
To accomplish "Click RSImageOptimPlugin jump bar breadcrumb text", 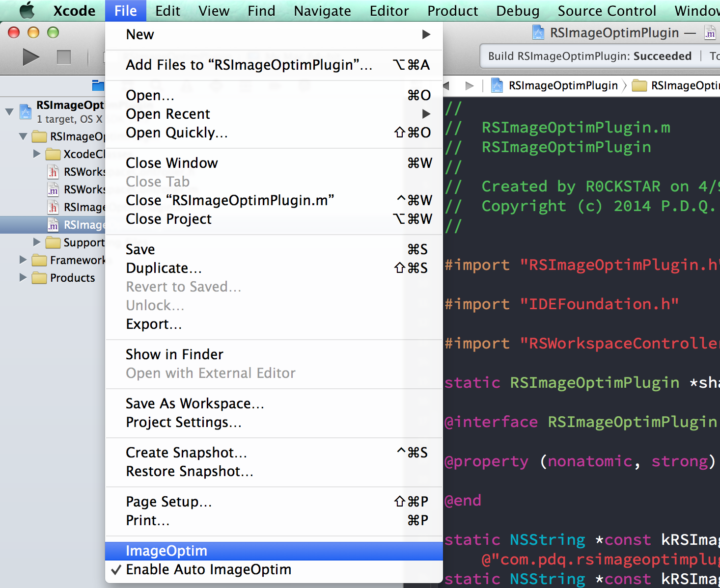I will point(563,86).
